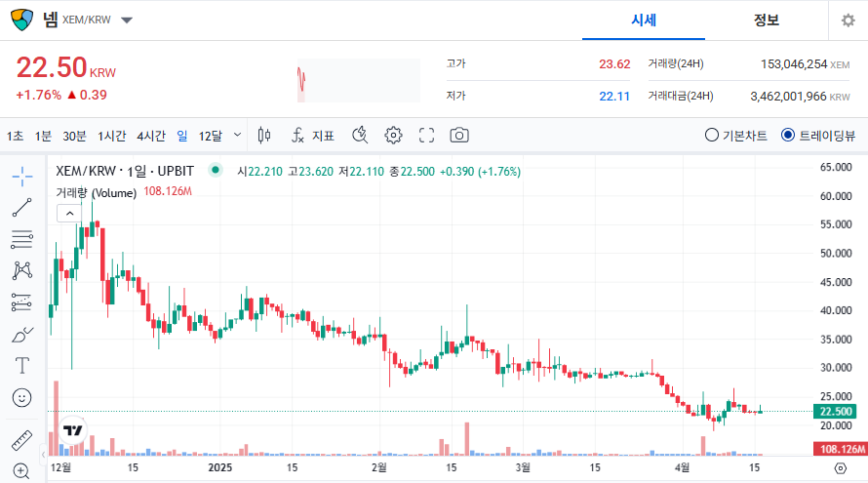Collapse the drawing toolbar side arrow
868x483 pixels.
click(x=43, y=455)
